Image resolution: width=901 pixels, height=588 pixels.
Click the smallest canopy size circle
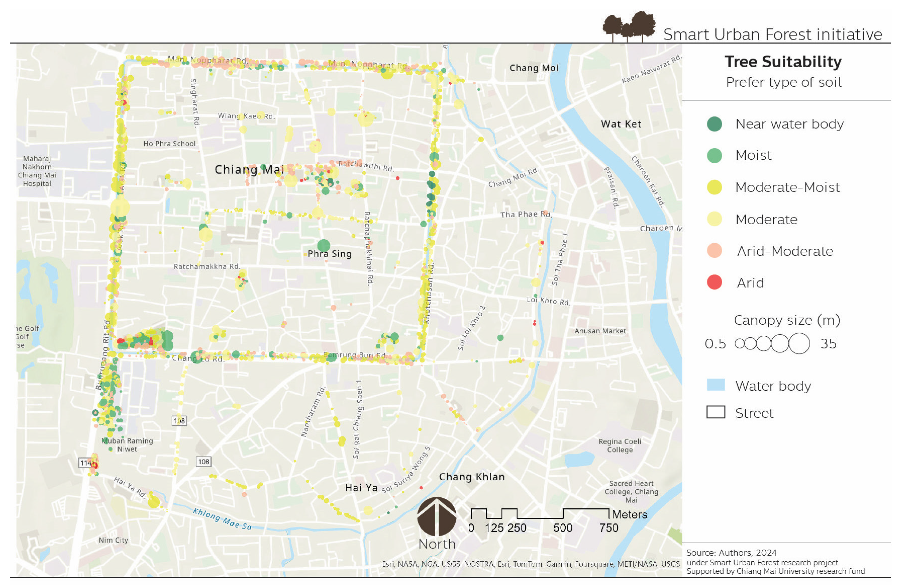click(740, 343)
